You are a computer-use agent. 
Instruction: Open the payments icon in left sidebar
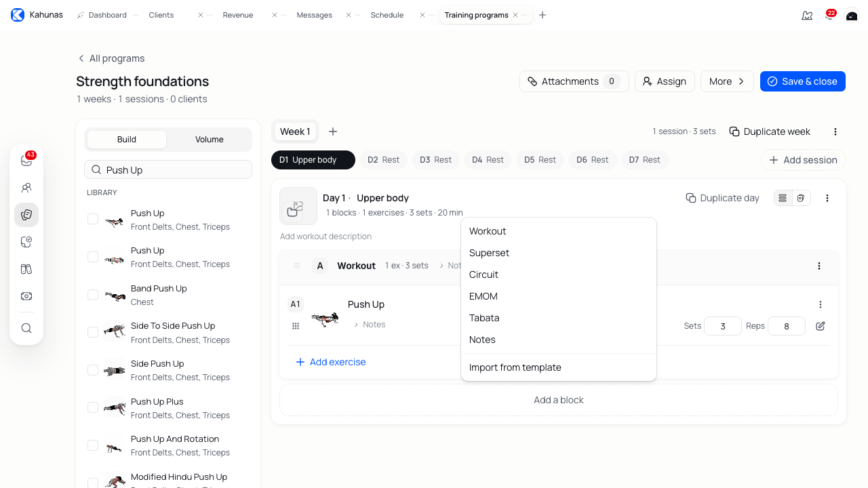[26, 296]
